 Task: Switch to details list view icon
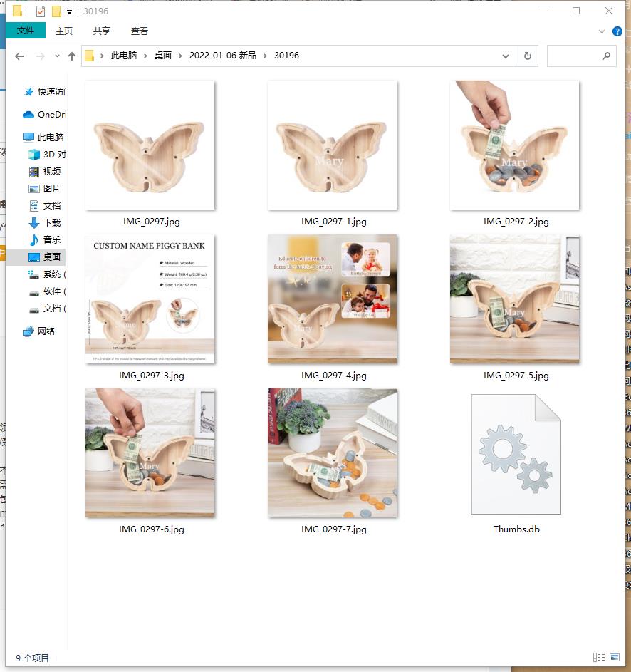[x=598, y=657]
